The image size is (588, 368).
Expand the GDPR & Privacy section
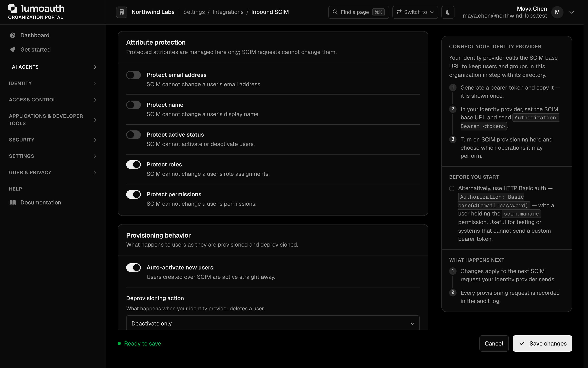tap(53, 173)
